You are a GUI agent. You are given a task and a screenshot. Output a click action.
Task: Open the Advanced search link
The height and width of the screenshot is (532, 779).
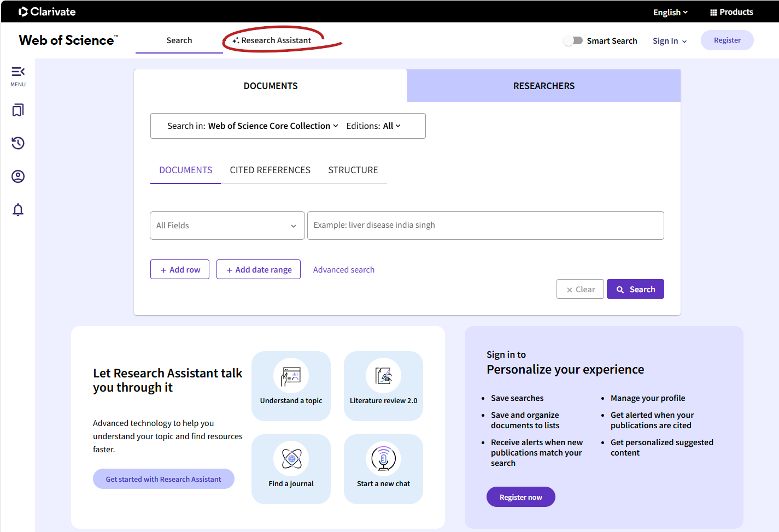344,270
